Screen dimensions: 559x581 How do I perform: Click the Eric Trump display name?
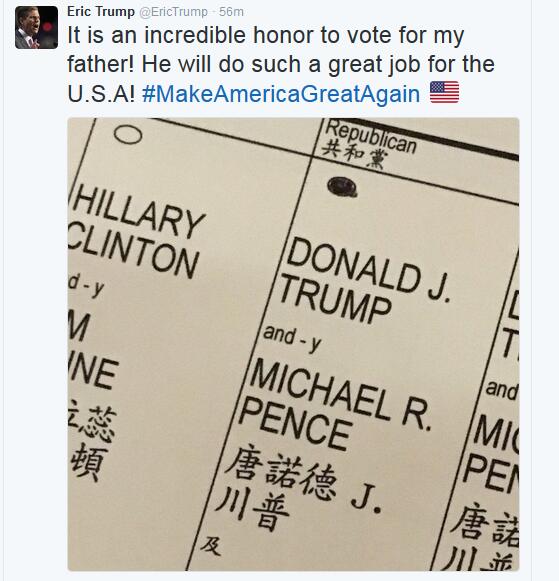101,11
